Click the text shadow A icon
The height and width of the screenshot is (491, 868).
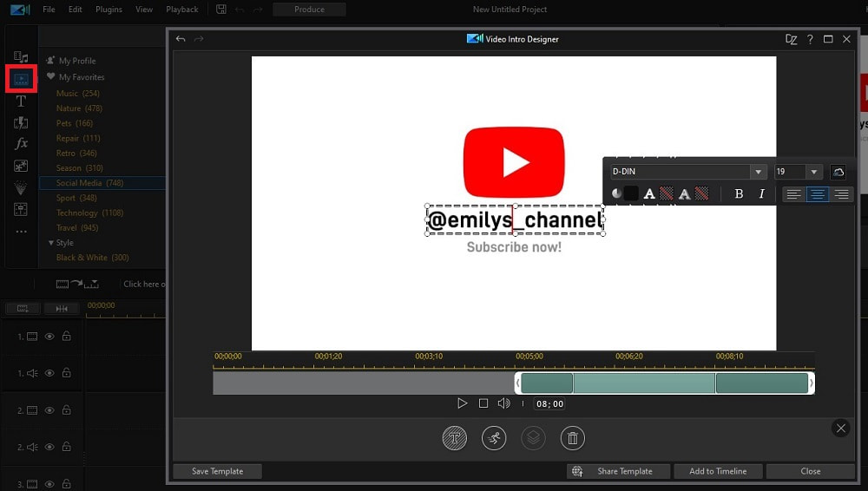click(x=685, y=193)
